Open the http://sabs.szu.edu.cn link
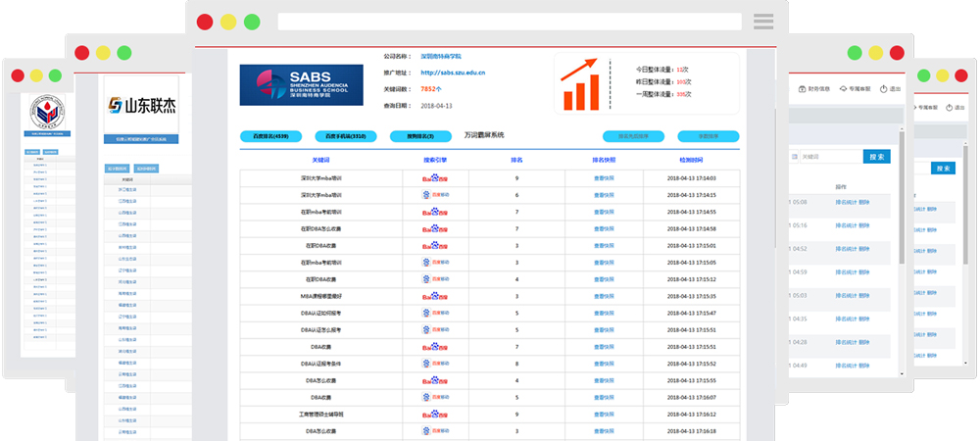Screen dimensions: 980x441 click(453, 73)
